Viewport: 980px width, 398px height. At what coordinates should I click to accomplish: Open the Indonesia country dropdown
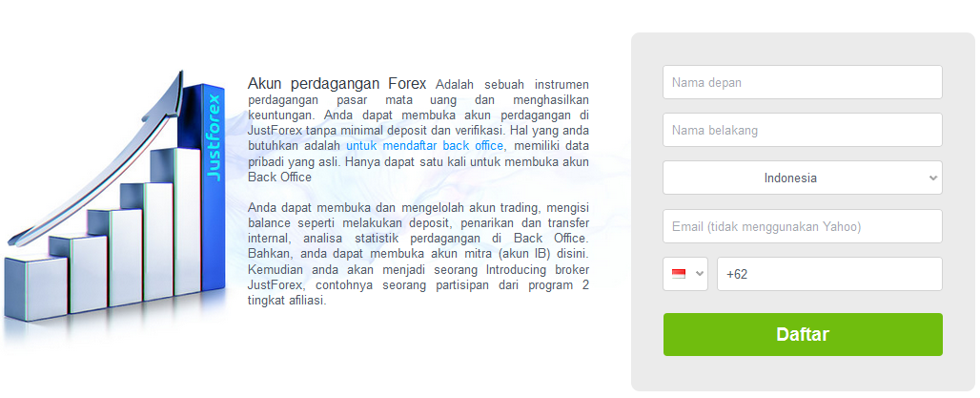pos(803,178)
